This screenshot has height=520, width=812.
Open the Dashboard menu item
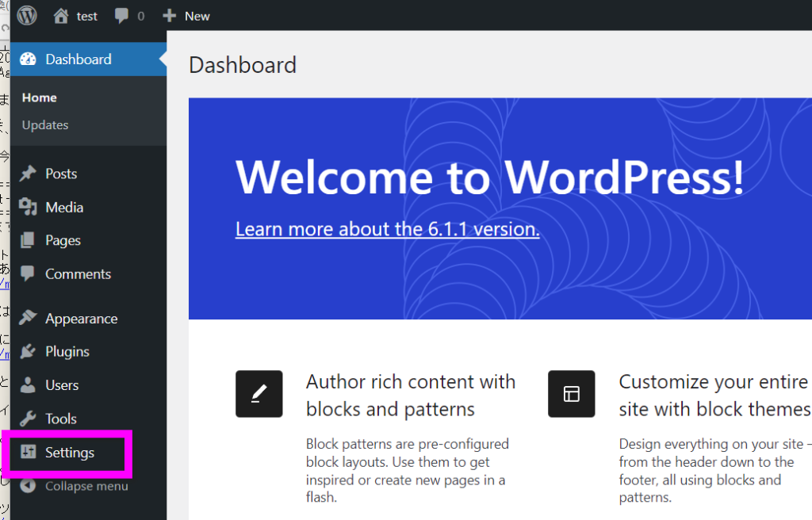click(x=88, y=59)
